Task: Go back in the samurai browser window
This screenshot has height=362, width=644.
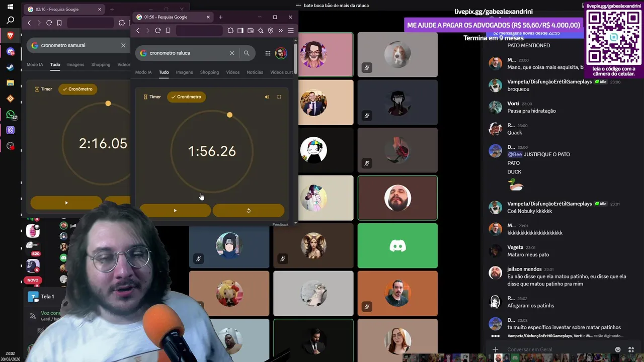Action: pyautogui.click(x=29, y=23)
